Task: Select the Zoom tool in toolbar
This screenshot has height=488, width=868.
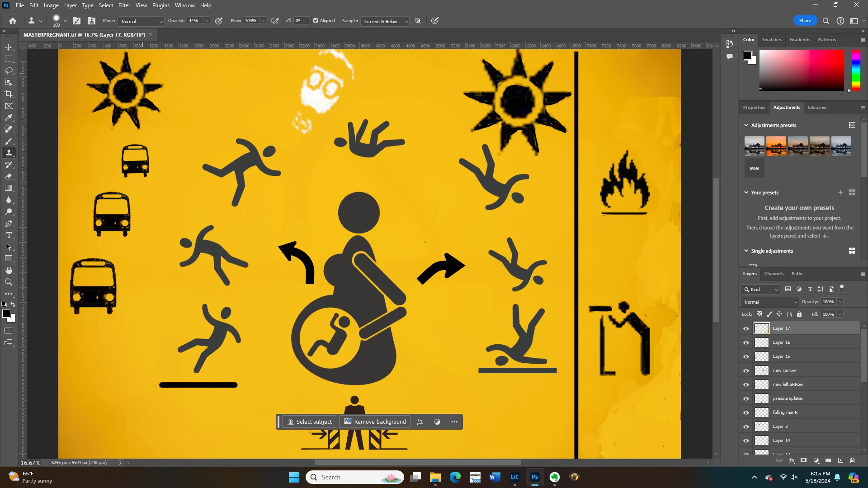Action: (9, 282)
